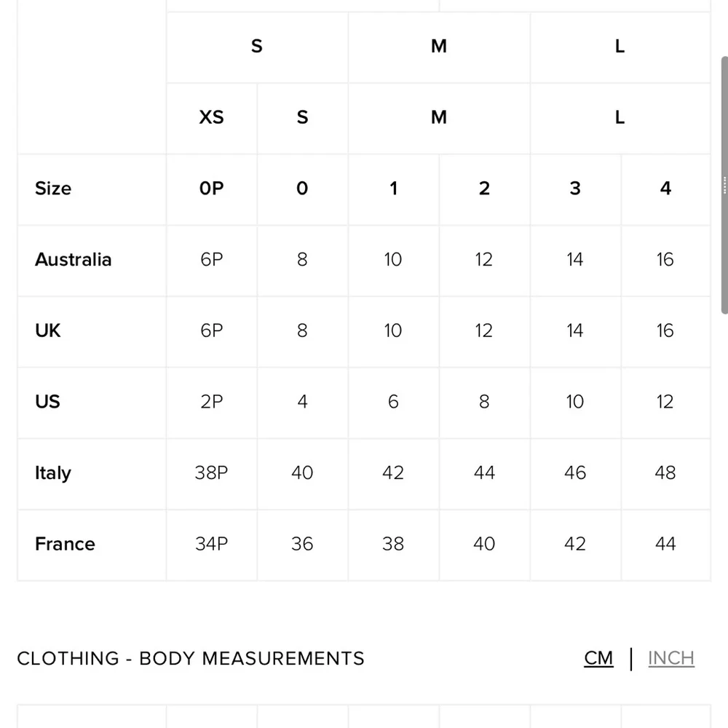728x728 pixels.
Task: Click the 16 cell in the Australia row
Action: tap(665, 260)
